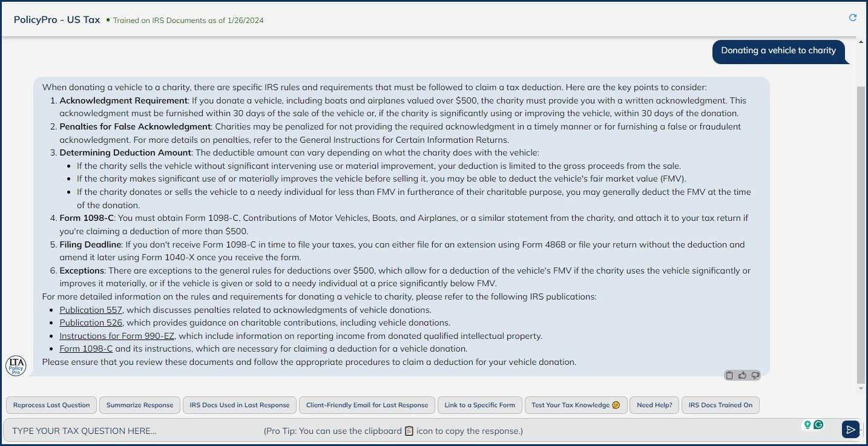Open Link to a Specific Form
Viewport: 868px width, 446px height.
pos(480,405)
